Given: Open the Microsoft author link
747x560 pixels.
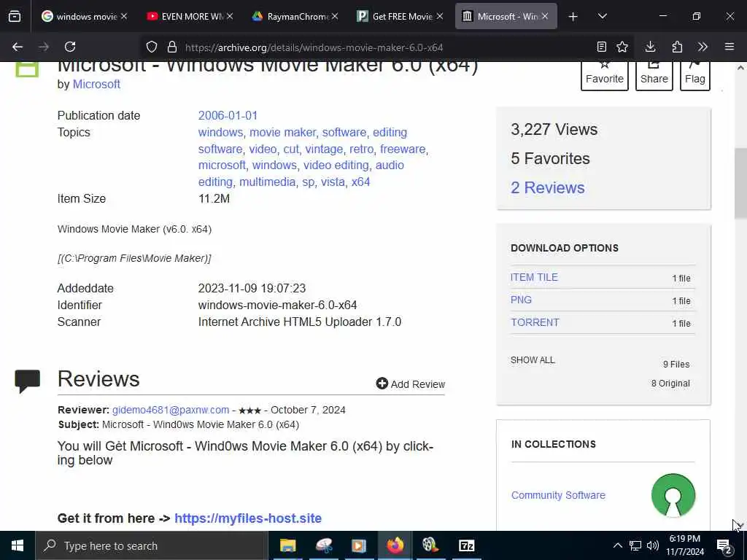Looking at the screenshot, I should 96,85.
